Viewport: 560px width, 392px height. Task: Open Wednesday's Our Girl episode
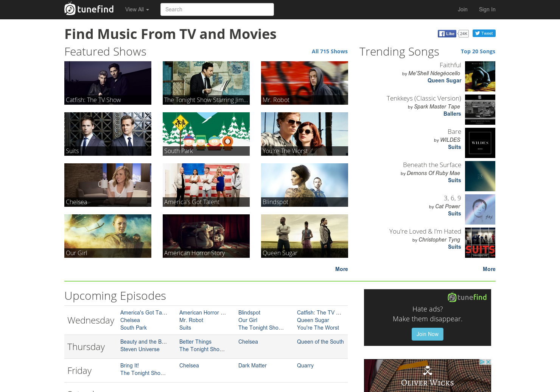point(248,320)
